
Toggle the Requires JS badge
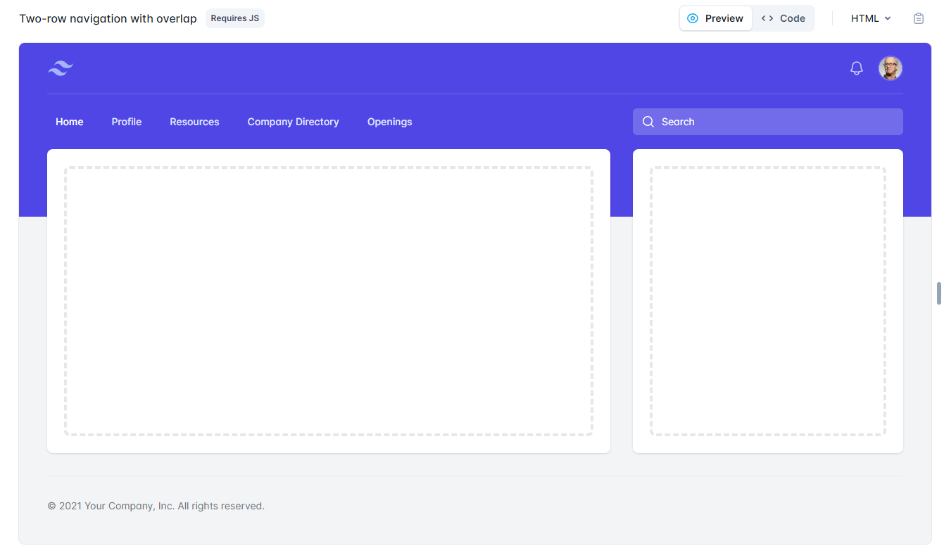pyautogui.click(x=234, y=18)
